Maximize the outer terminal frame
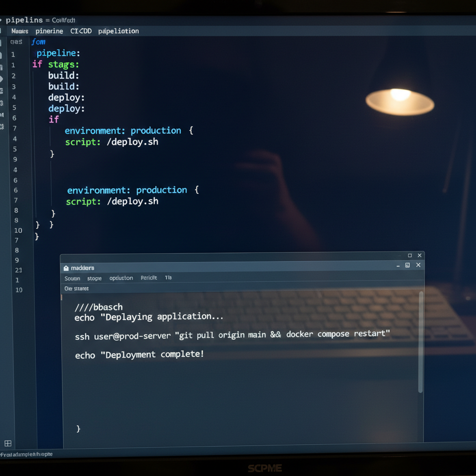Viewport: 476px width, 476px height. [x=410, y=256]
